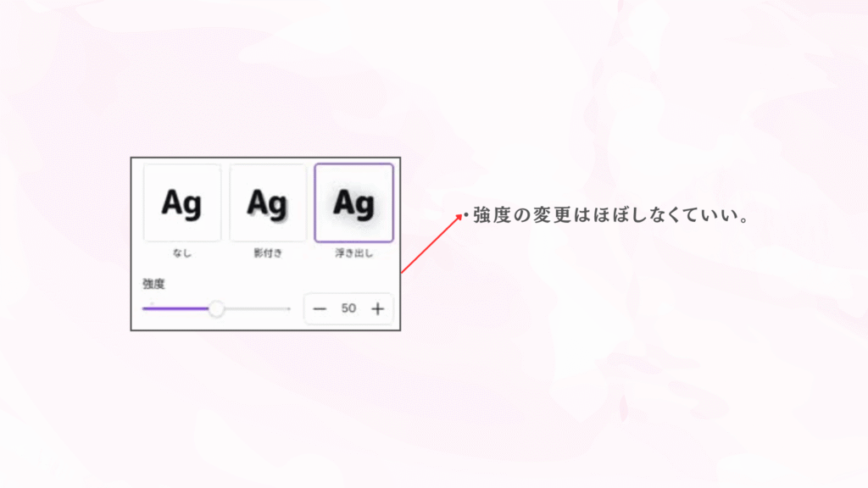The height and width of the screenshot is (488, 868).
Task: Click the 影付き label under middle thumbnail
Action: tap(268, 253)
